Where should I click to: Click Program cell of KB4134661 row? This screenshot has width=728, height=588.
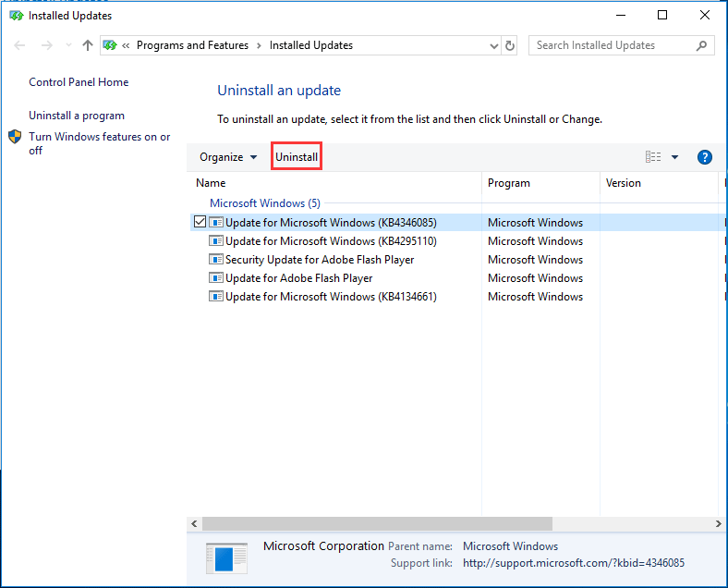click(x=535, y=297)
